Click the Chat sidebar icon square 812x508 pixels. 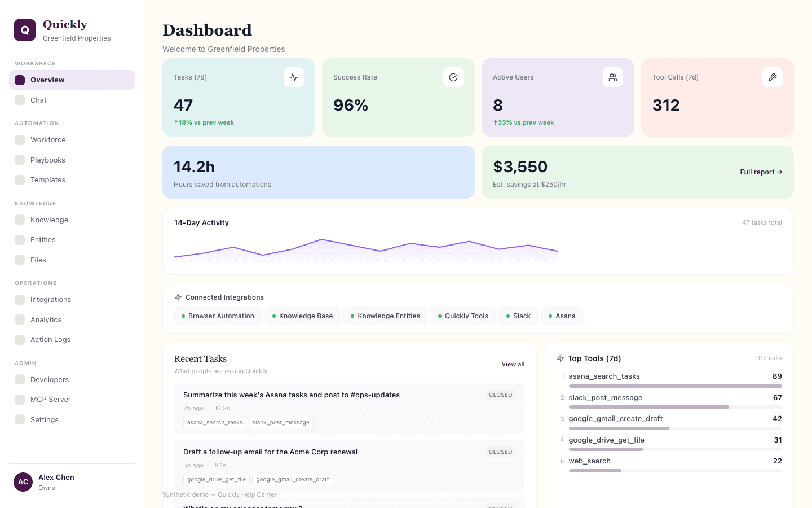point(20,100)
